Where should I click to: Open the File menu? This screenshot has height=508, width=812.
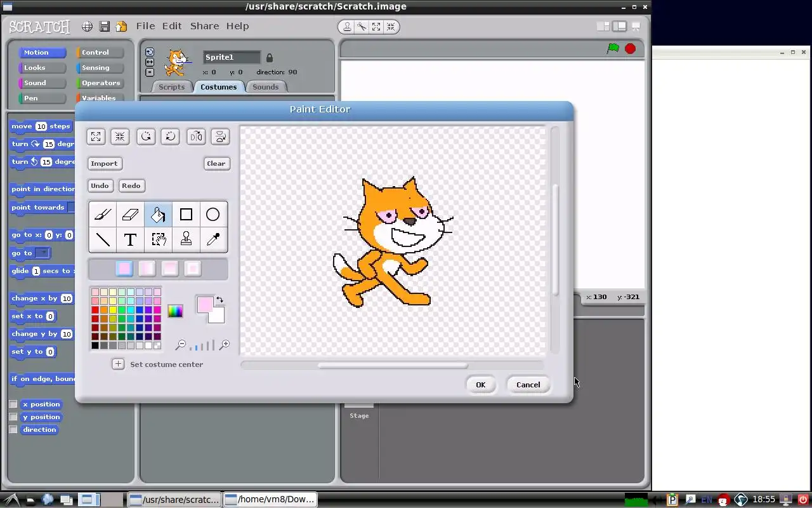pos(145,26)
